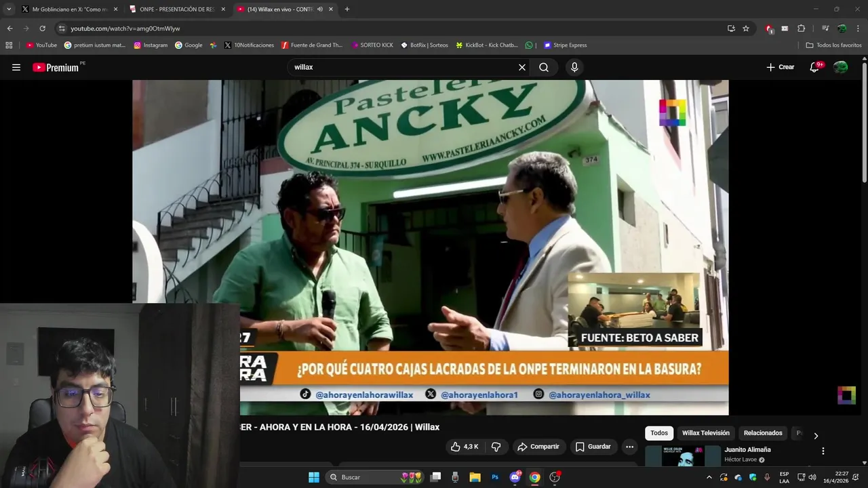Viewport: 868px width, 488px height.
Task: Open more actions ellipsis under video
Action: click(629, 447)
